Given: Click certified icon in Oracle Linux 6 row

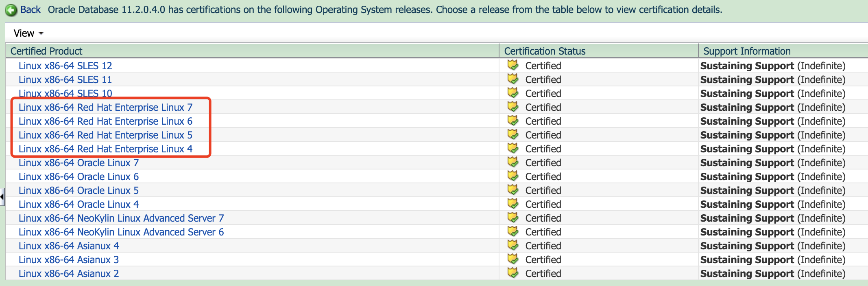Looking at the screenshot, I should pyautogui.click(x=513, y=176).
